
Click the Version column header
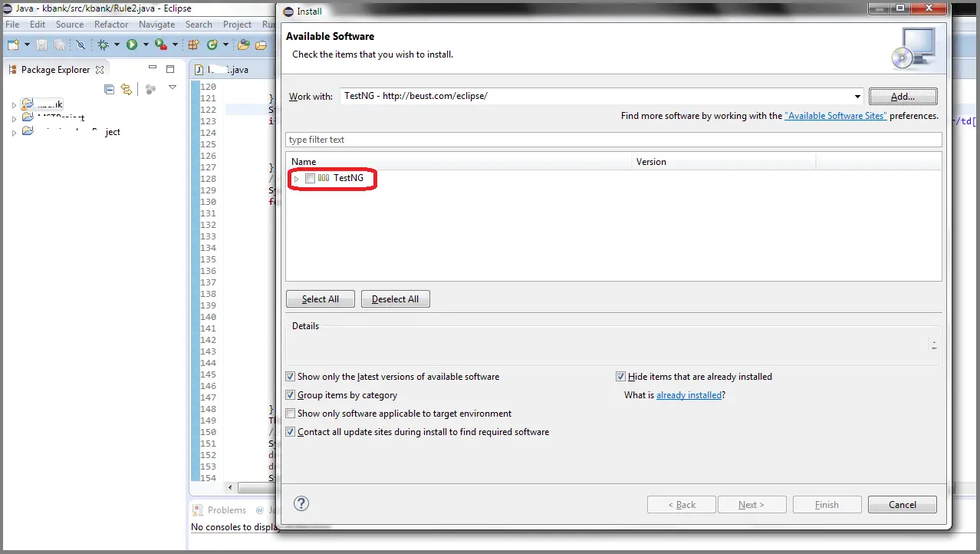click(x=725, y=162)
